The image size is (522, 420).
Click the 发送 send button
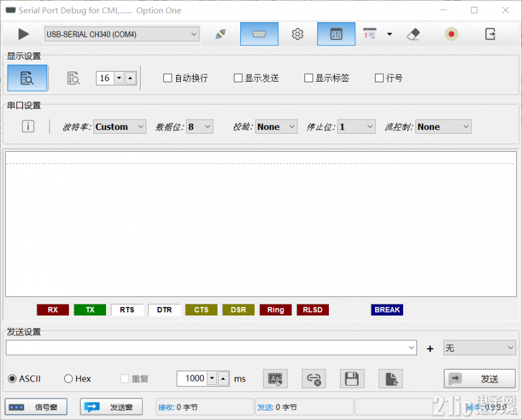pyautogui.click(x=480, y=379)
